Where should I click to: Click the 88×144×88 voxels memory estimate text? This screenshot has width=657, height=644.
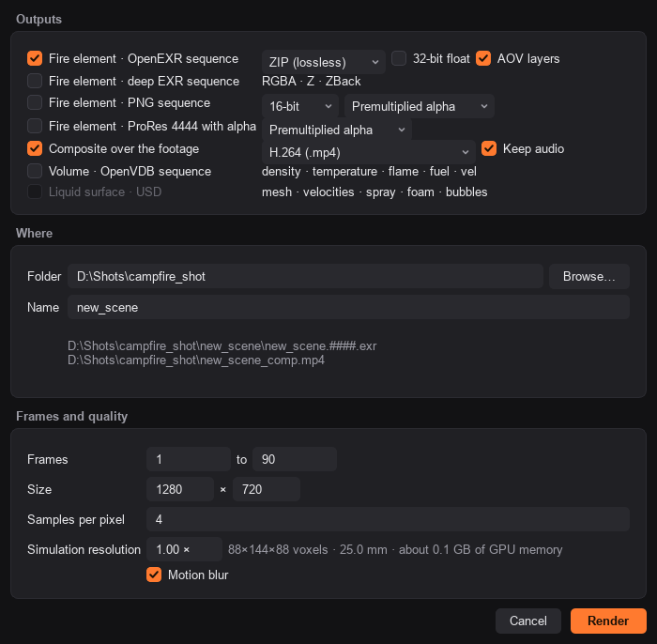pos(395,550)
